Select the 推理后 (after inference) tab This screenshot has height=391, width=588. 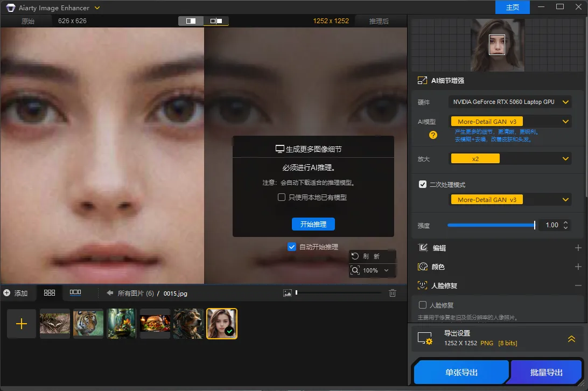[x=379, y=21]
